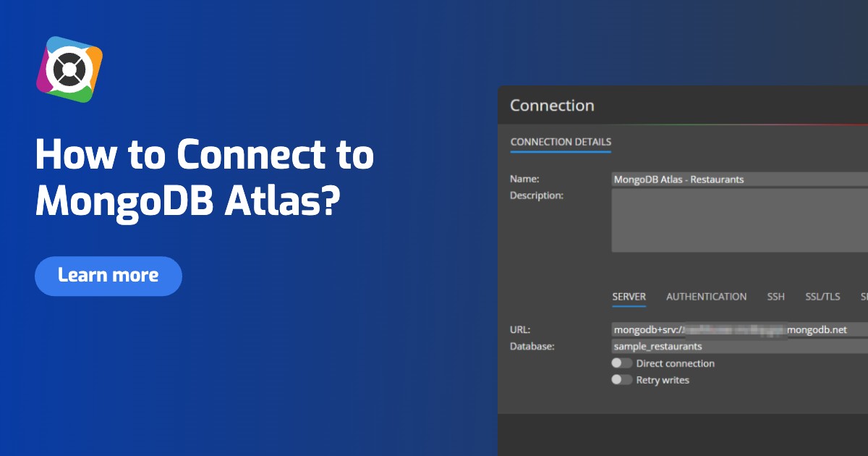Click the 'Direct connection' label text
The image size is (868, 456).
[676, 363]
